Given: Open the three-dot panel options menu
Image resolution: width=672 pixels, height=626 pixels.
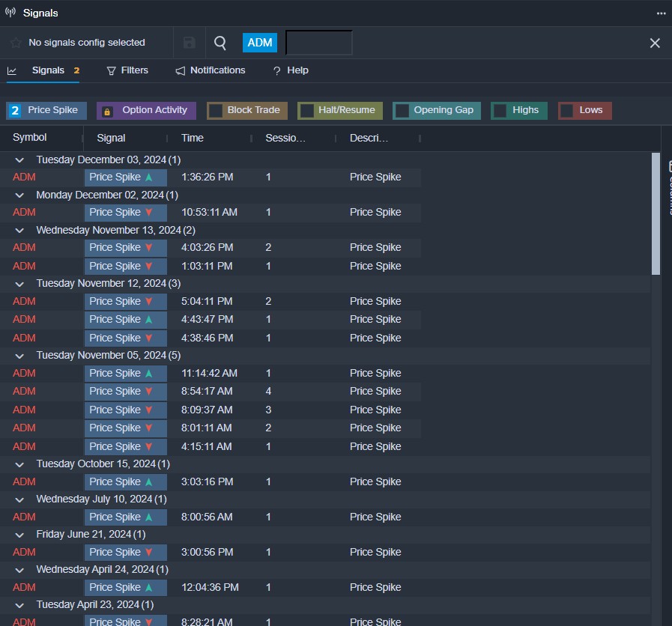Looking at the screenshot, I should pos(661,13).
